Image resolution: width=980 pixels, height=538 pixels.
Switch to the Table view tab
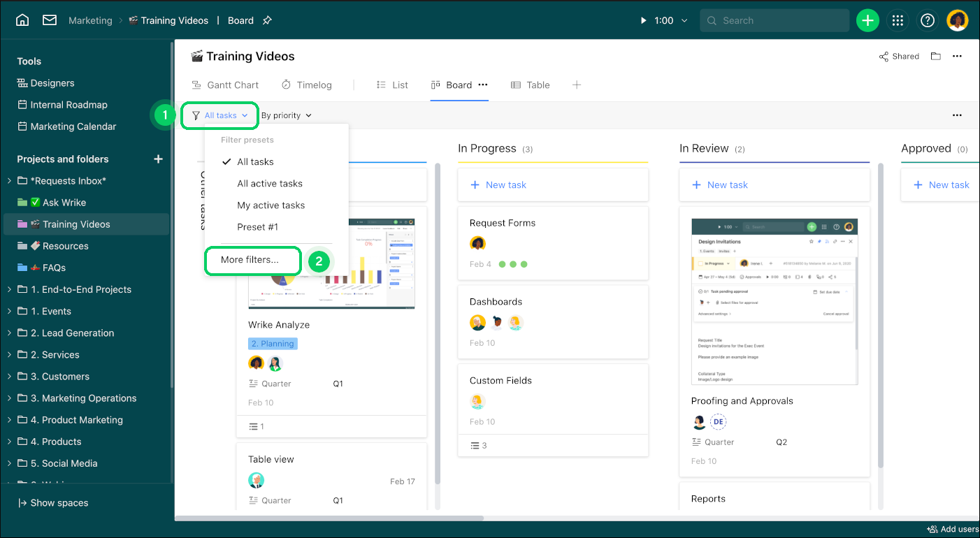pos(531,85)
